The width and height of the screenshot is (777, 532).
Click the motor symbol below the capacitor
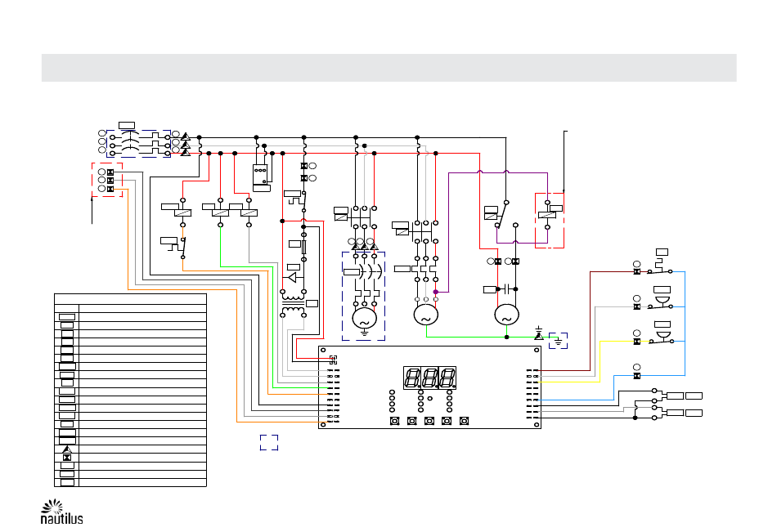(x=506, y=315)
